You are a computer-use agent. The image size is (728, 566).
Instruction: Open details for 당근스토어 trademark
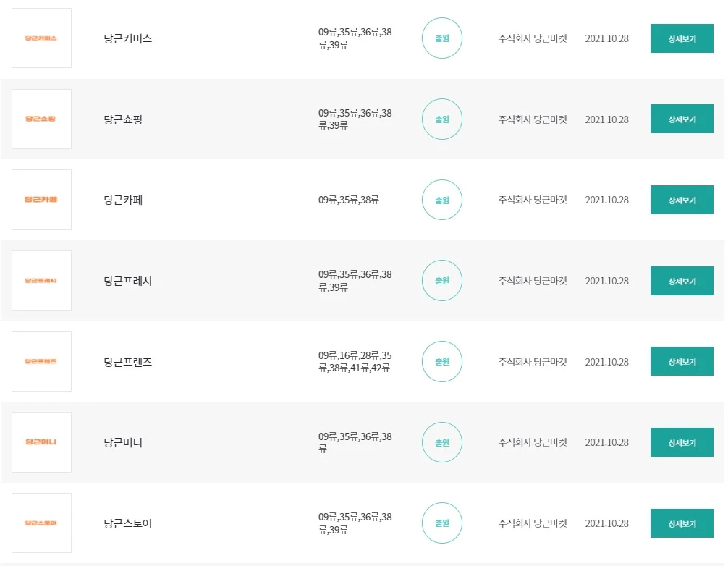tap(681, 523)
